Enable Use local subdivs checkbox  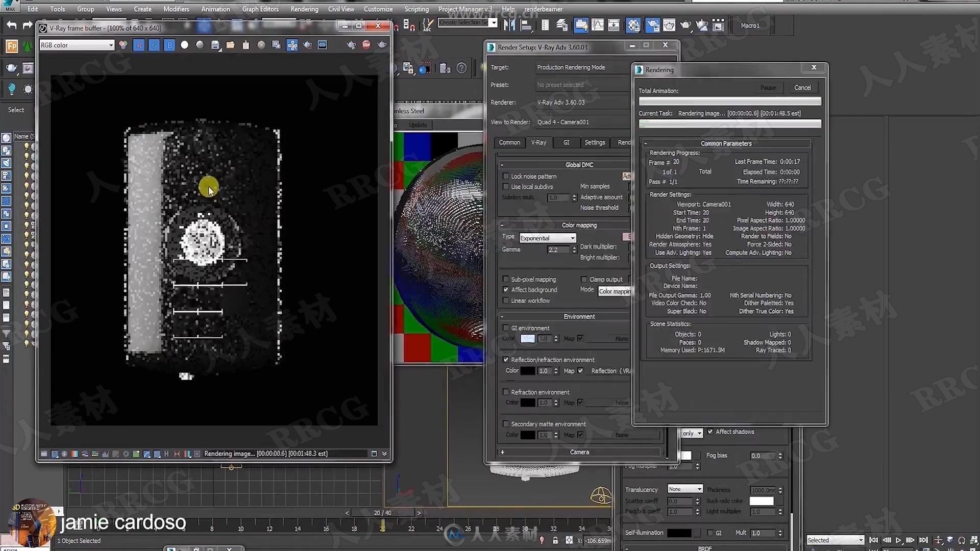[x=506, y=187]
